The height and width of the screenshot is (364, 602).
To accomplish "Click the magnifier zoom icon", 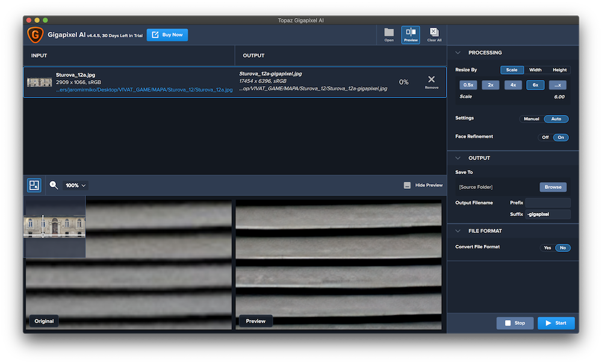I will click(54, 185).
